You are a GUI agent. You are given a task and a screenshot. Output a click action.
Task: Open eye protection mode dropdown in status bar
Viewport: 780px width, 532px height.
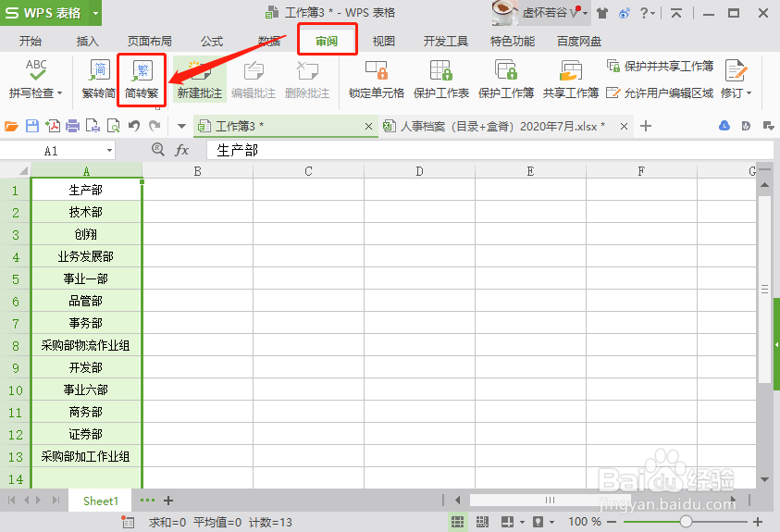point(551,522)
